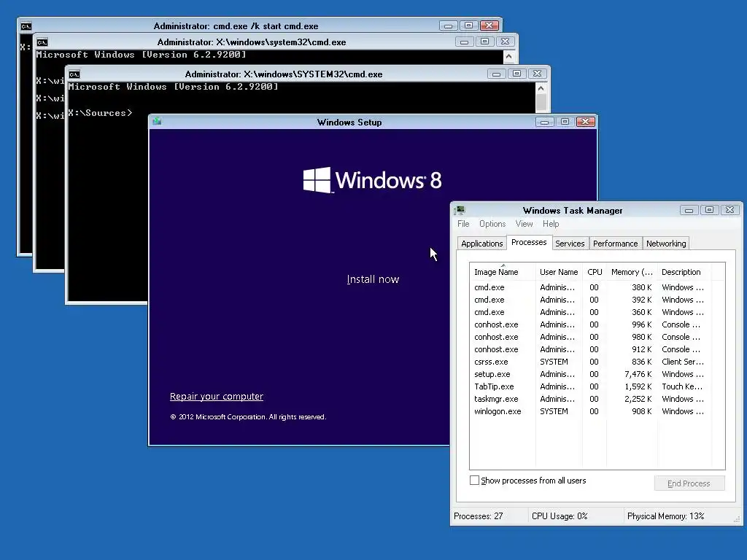Enable Show processes from all users

tap(474, 481)
